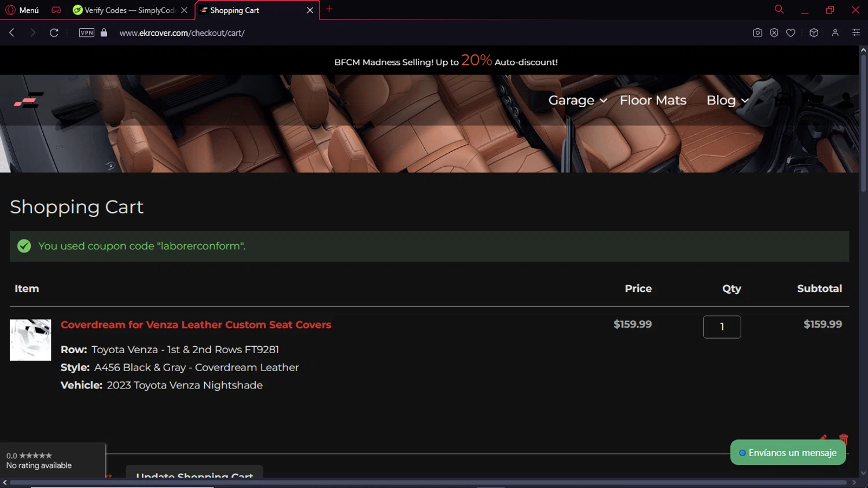Open the Envíanos un mensaje chat button

click(x=788, y=453)
